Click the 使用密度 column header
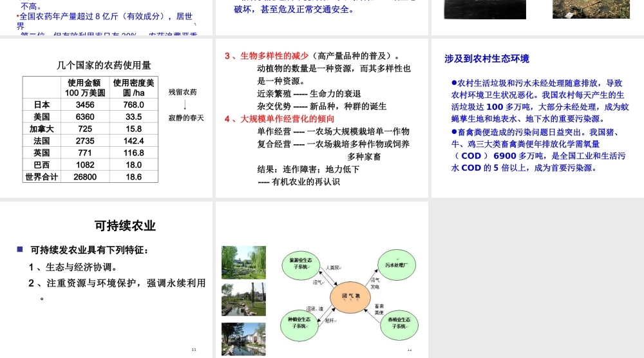The width and height of the screenshot is (644, 358). click(x=134, y=88)
